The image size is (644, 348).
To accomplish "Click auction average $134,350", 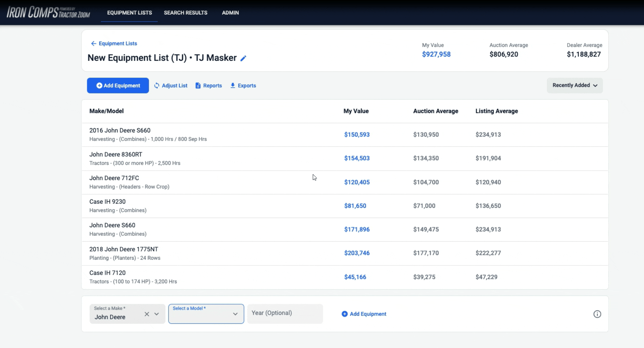I will tap(426, 158).
